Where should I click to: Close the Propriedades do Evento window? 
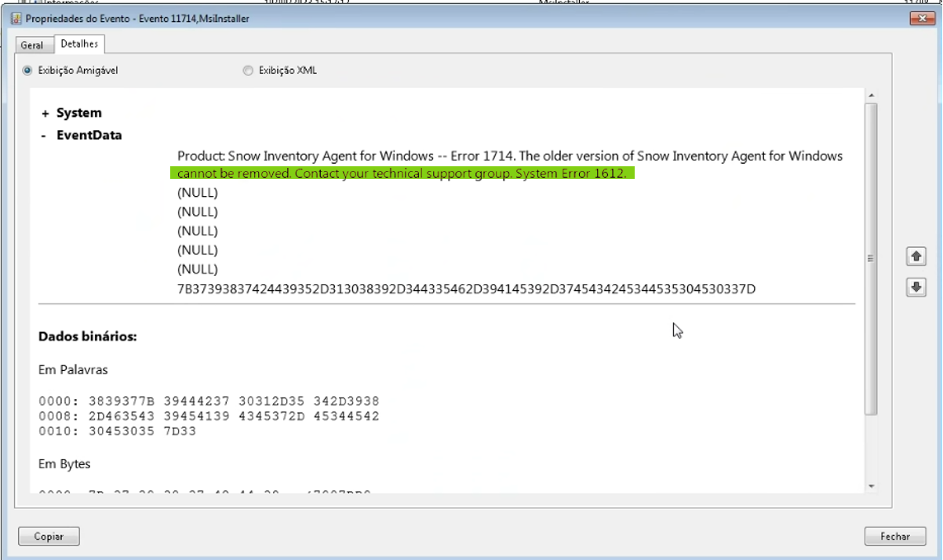(919, 17)
